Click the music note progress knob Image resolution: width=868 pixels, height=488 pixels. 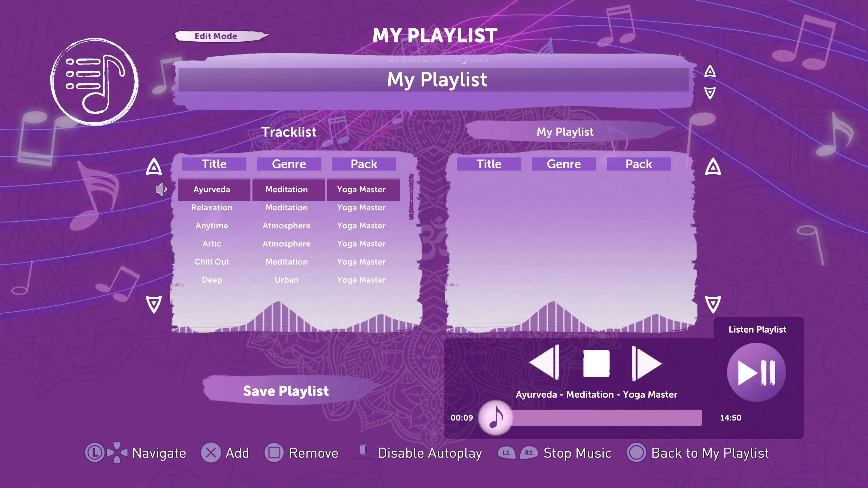tap(495, 418)
